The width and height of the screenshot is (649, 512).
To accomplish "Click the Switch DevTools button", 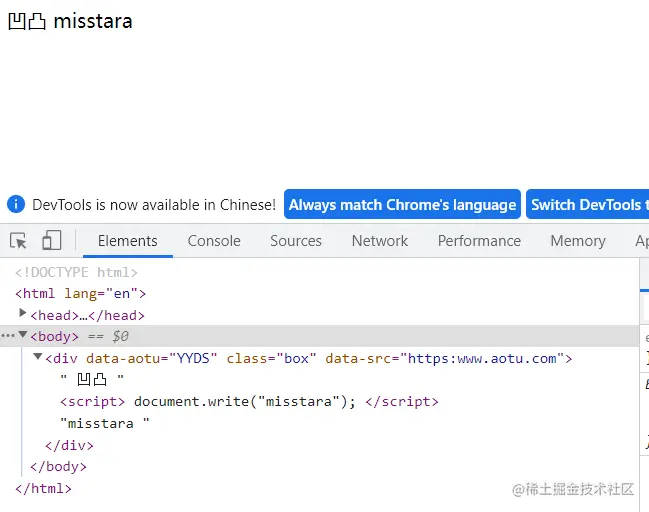I will click(587, 204).
